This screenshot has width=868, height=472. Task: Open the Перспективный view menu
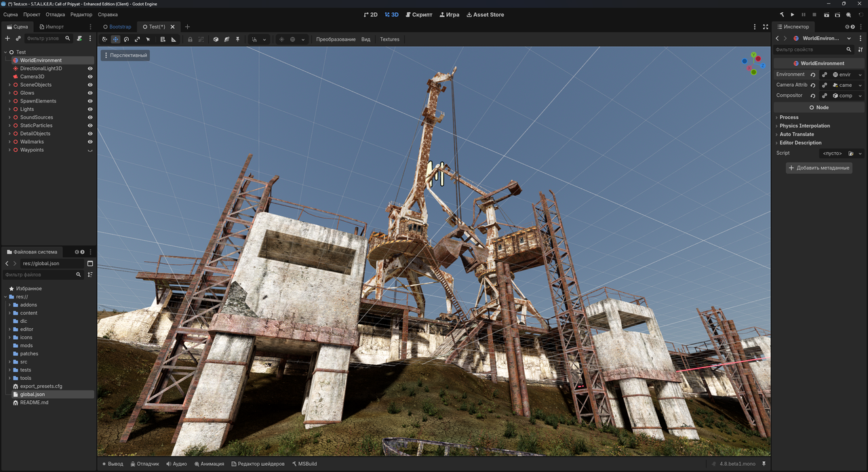tap(125, 55)
